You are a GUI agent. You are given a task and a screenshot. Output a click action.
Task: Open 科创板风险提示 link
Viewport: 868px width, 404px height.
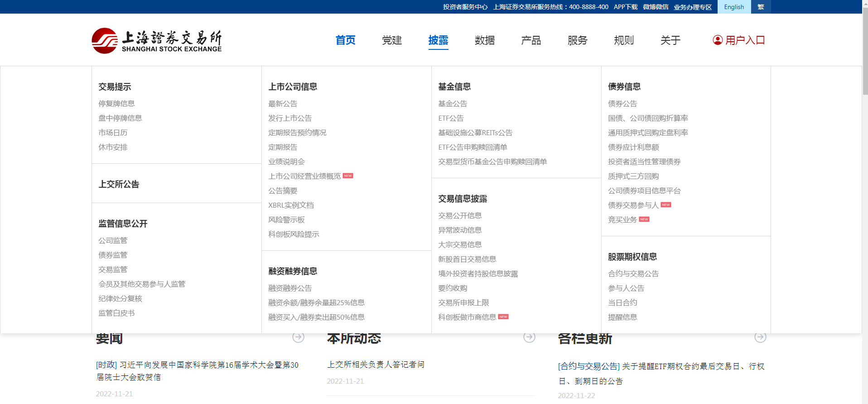pos(294,234)
